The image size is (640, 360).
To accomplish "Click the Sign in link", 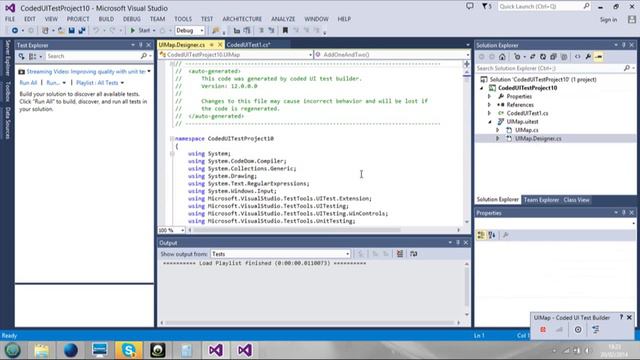I will 608,20.
